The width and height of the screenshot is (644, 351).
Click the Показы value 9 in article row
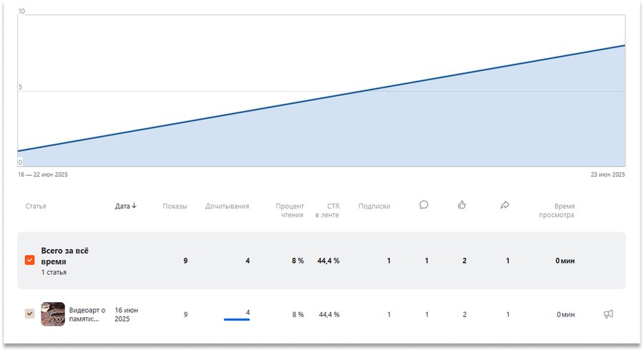click(185, 314)
